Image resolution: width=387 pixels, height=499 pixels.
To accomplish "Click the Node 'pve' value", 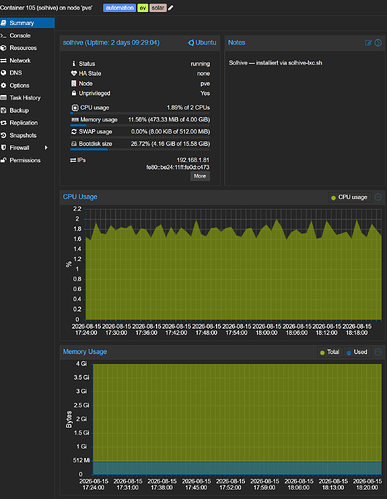I will (x=205, y=84).
